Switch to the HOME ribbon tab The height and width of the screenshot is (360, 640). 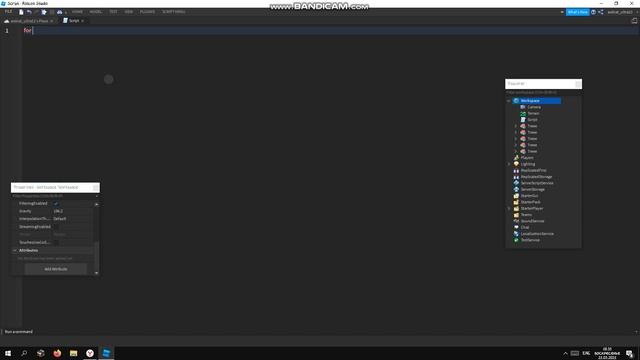pos(77,12)
